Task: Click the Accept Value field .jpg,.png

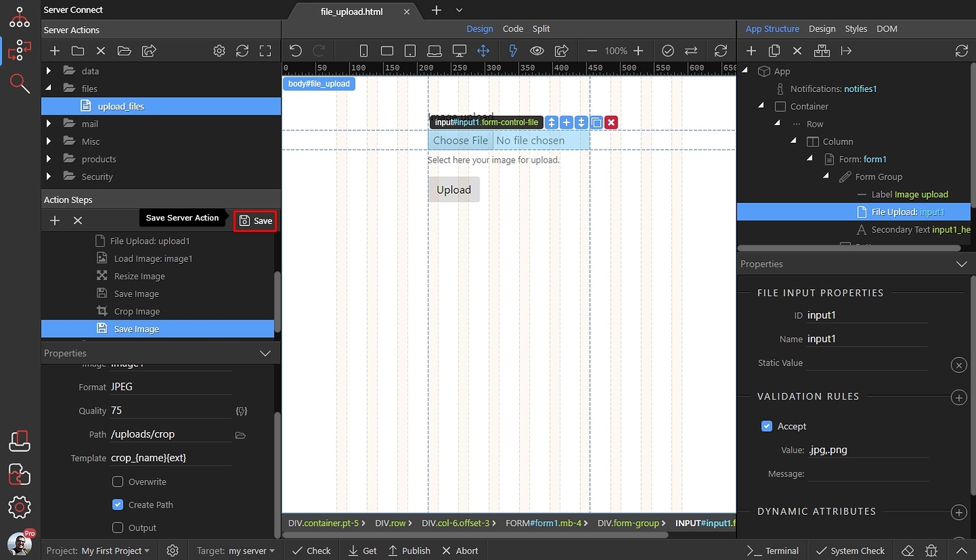Action: [x=868, y=450]
